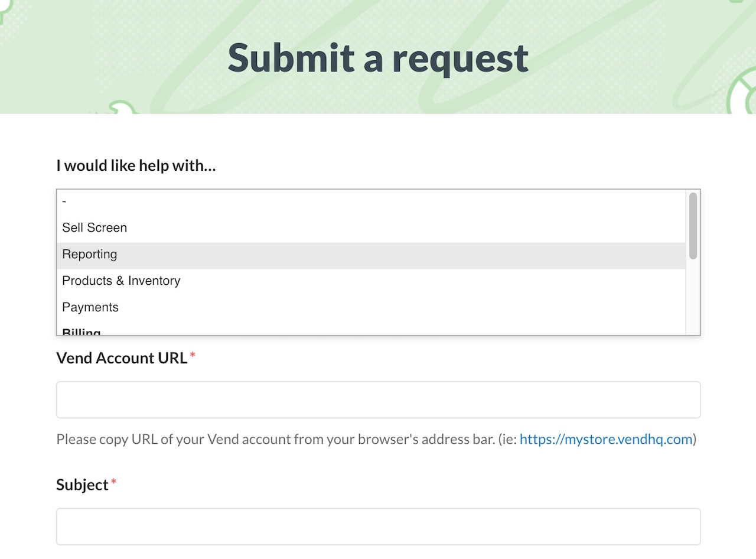756x559 pixels.
Task: Click the Subject field label
Action: point(82,485)
